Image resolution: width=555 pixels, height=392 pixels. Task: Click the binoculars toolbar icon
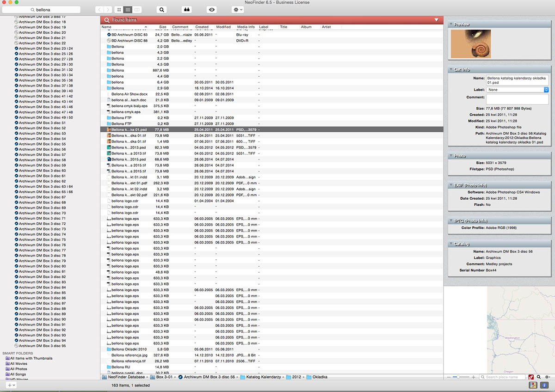[187, 9]
